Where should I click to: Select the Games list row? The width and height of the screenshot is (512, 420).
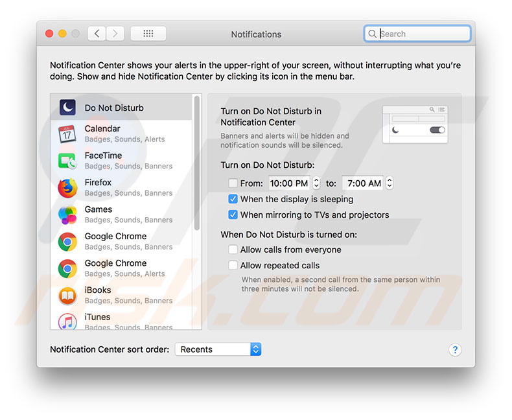click(x=121, y=215)
